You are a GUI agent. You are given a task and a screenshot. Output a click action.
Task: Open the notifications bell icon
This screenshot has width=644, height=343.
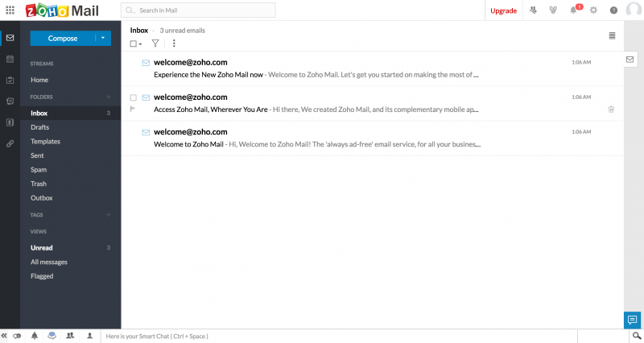pyautogui.click(x=573, y=10)
